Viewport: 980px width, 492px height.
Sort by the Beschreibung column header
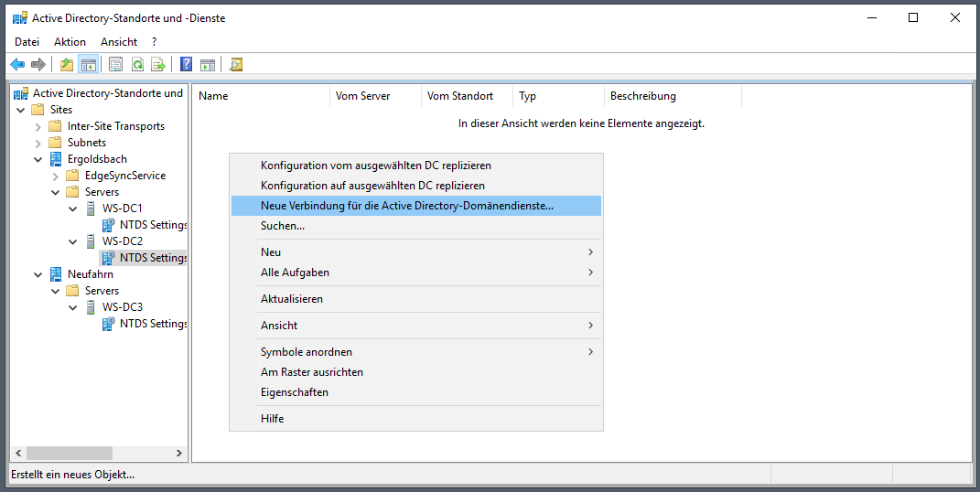(673, 96)
